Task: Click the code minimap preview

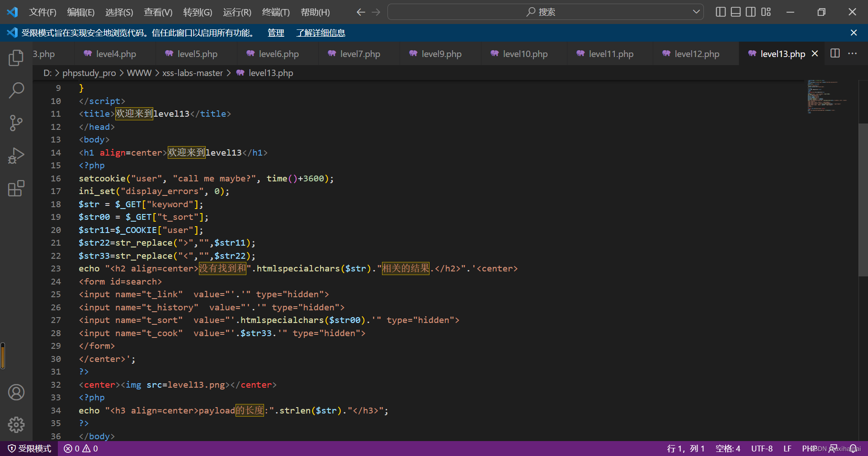Action: (827, 96)
